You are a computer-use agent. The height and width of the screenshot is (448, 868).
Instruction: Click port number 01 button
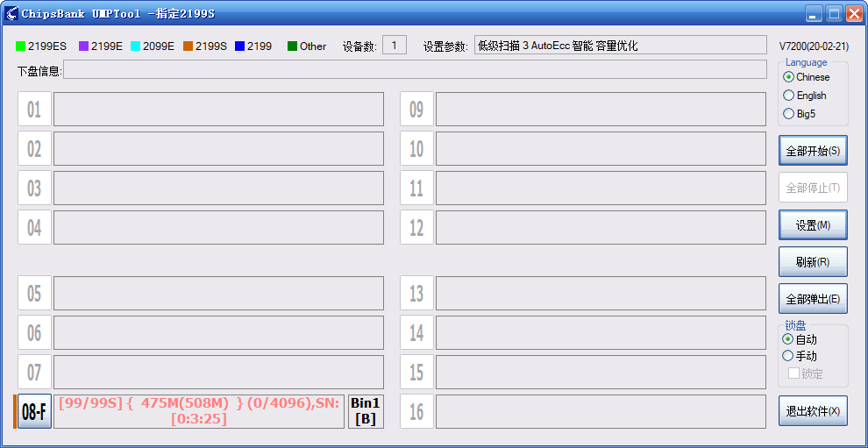click(x=34, y=109)
